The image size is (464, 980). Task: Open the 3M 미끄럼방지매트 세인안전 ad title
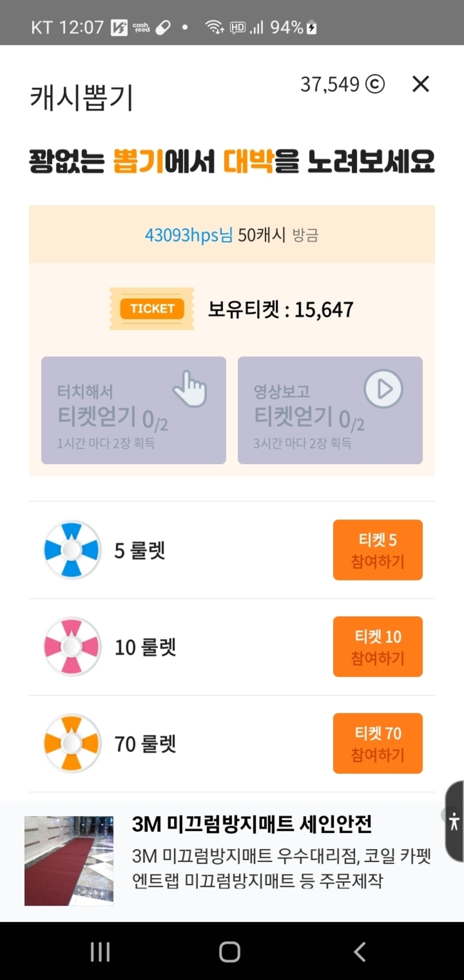(252, 824)
